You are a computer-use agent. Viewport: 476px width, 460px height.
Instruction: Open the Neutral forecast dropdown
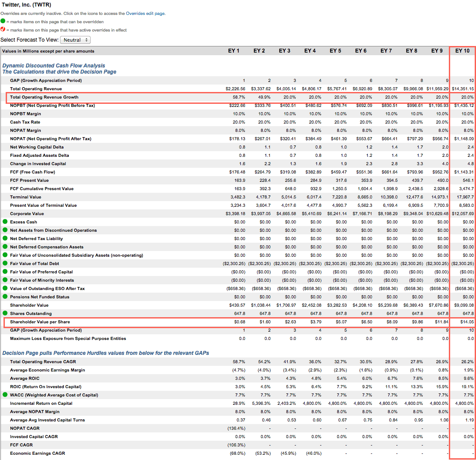pos(75,40)
